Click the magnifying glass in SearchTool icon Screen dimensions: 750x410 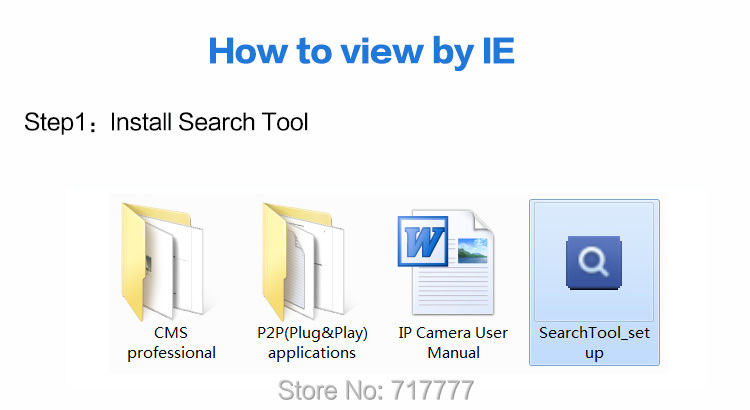(594, 264)
